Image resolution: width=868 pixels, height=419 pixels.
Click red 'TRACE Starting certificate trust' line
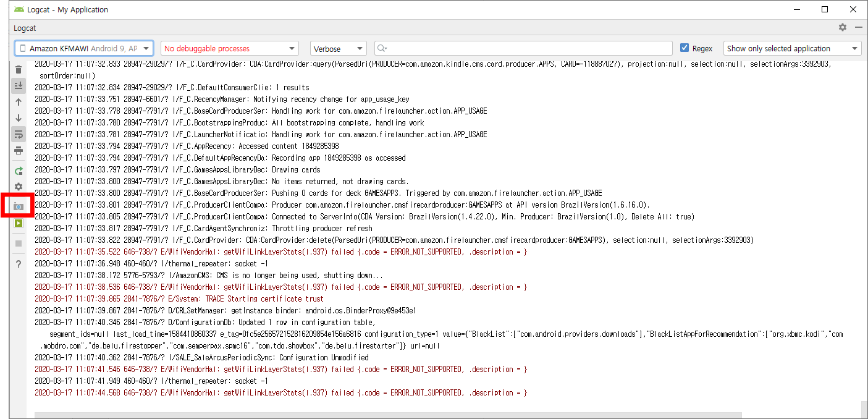tap(179, 298)
